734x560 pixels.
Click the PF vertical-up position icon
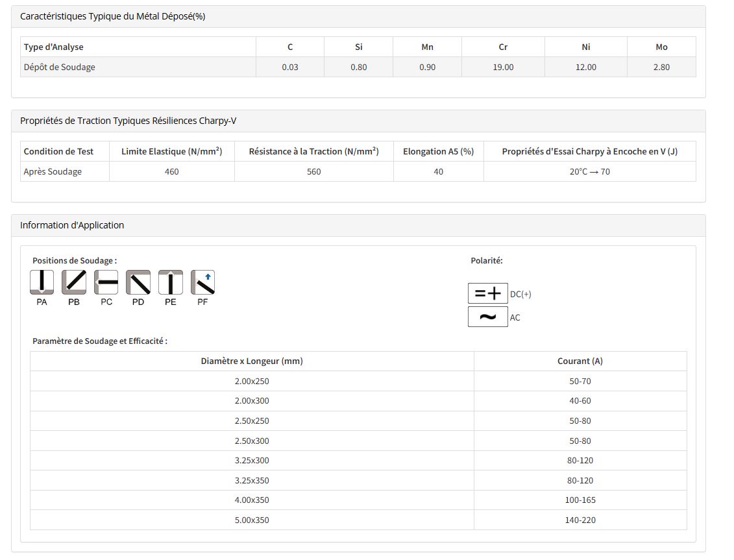click(202, 282)
